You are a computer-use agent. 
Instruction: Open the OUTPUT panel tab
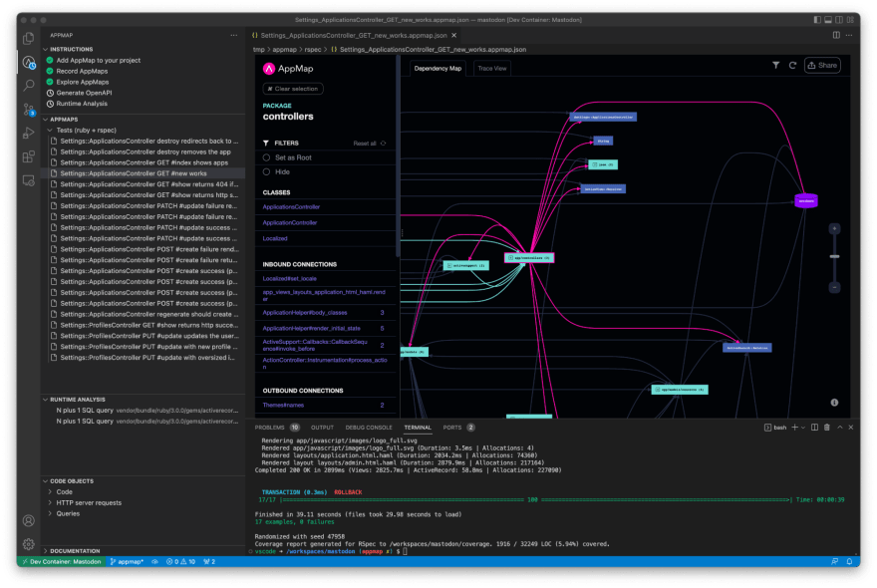[322, 428]
